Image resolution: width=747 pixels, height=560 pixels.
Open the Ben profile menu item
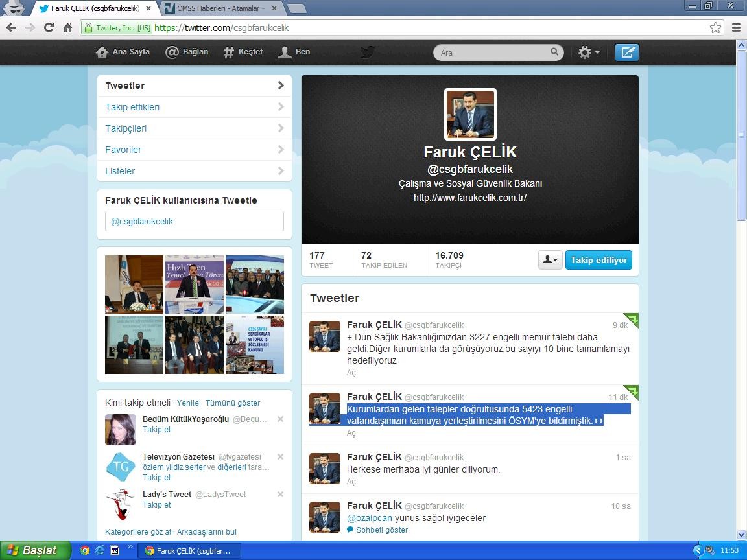[x=294, y=52]
